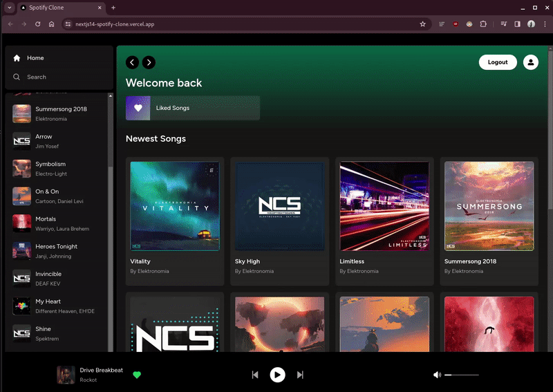View site information icon in address bar
553x392 pixels.
click(68, 24)
